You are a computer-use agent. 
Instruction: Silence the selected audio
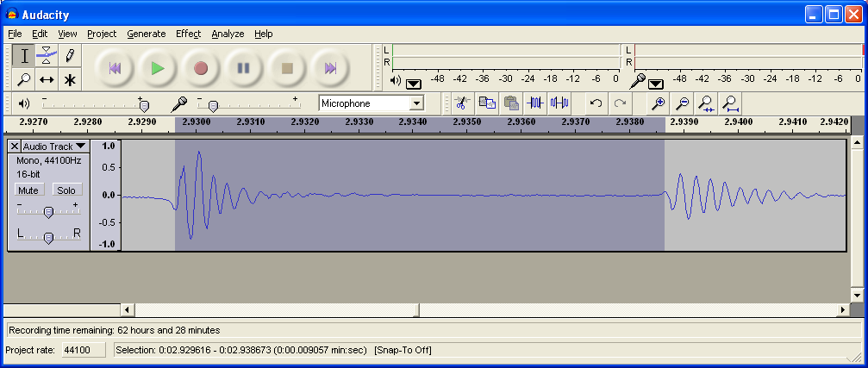[x=559, y=103]
